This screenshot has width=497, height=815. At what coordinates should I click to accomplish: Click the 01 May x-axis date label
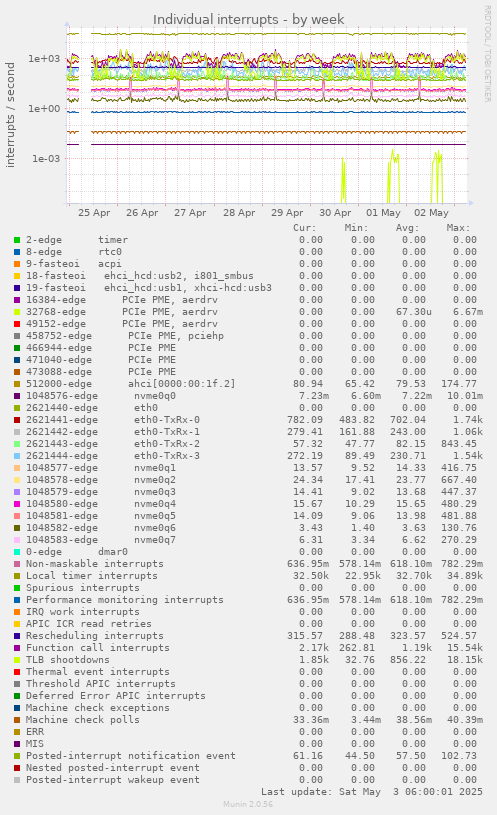[x=383, y=213]
